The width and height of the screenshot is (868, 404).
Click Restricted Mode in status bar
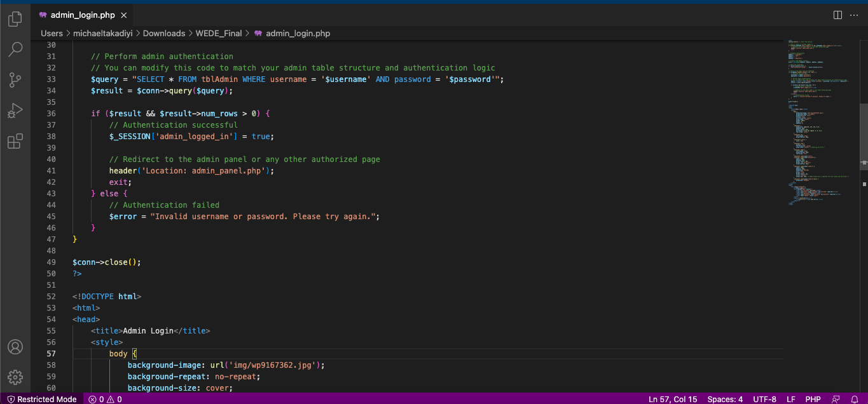(x=41, y=399)
